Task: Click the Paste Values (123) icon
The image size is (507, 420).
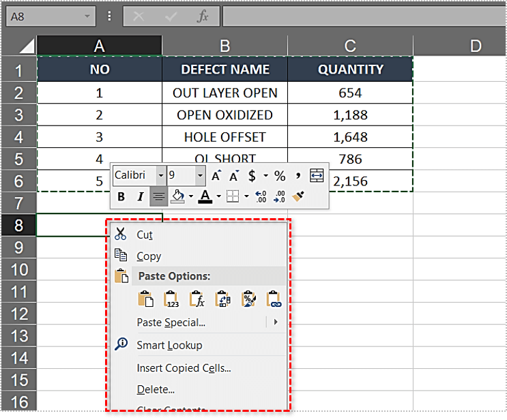Action: pos(171,299)
